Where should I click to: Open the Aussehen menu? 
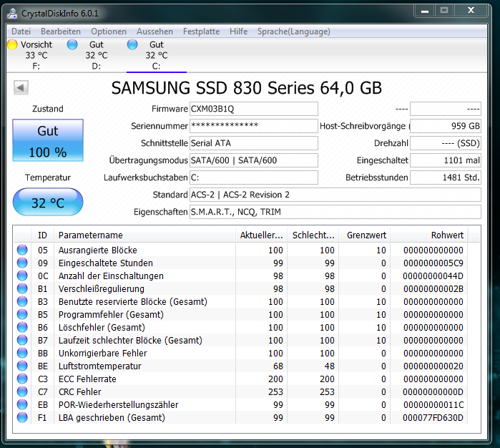(x=155, y=31)
